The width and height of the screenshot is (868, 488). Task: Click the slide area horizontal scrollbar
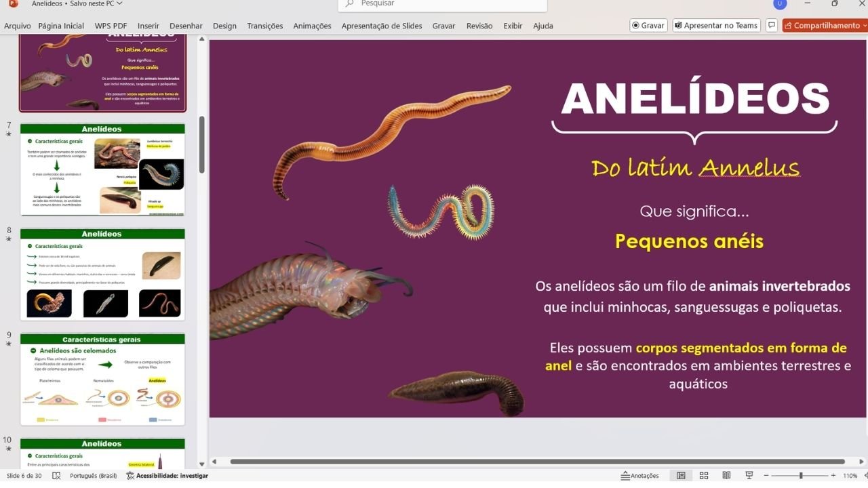(537, 462)
